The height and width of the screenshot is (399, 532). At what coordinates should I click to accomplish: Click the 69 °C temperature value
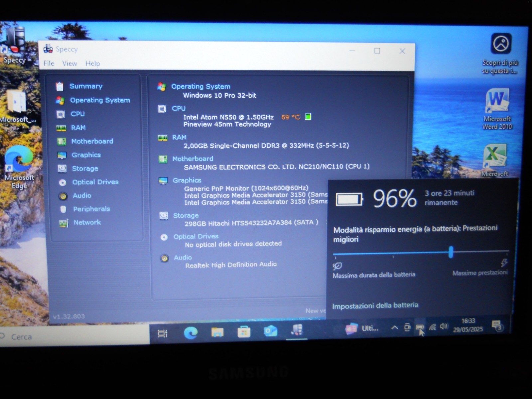[x=290, y=117]
